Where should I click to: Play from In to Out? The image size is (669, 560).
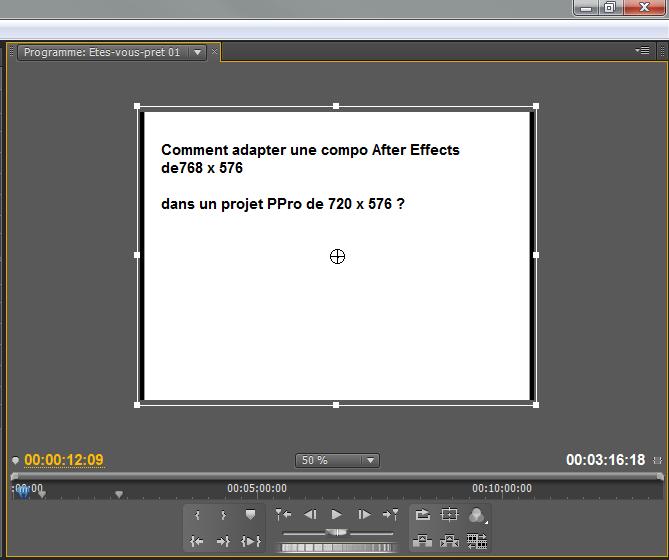point(250,541)
